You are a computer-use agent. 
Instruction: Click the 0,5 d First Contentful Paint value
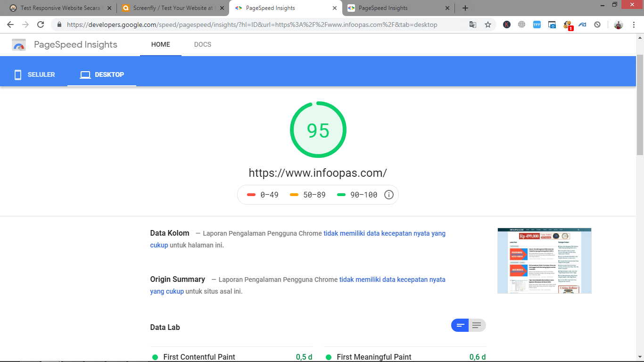click(x=304, y=357)
